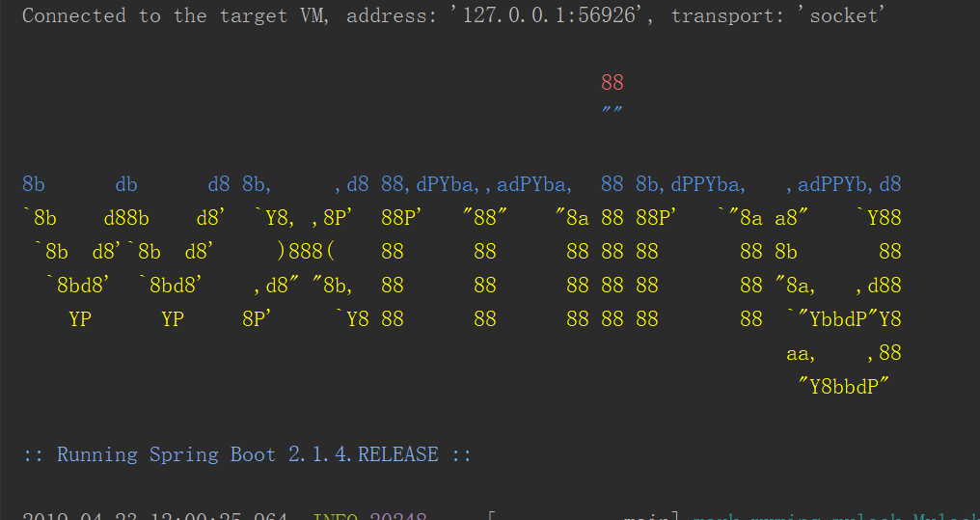Screen dimensions: 980x520
Task: Click the ")888(" ASCII art segment
Action: [307, 252]
